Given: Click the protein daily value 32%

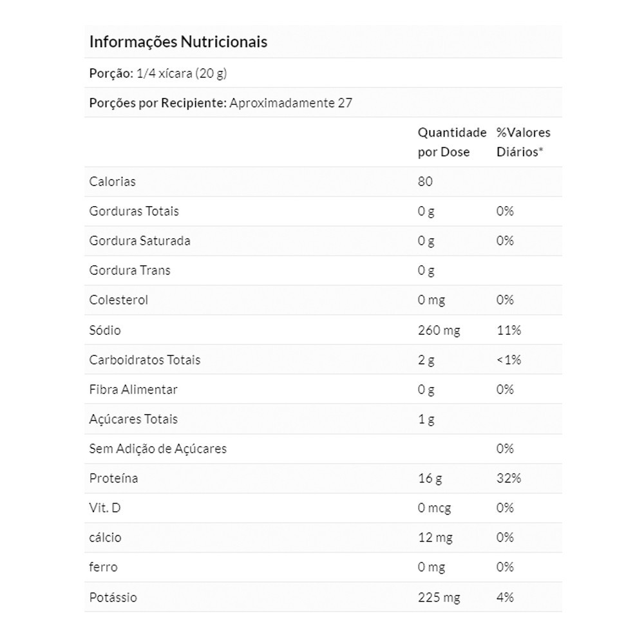Looking at the screenshot, I should pyautogui.click(x=508, y=478).
